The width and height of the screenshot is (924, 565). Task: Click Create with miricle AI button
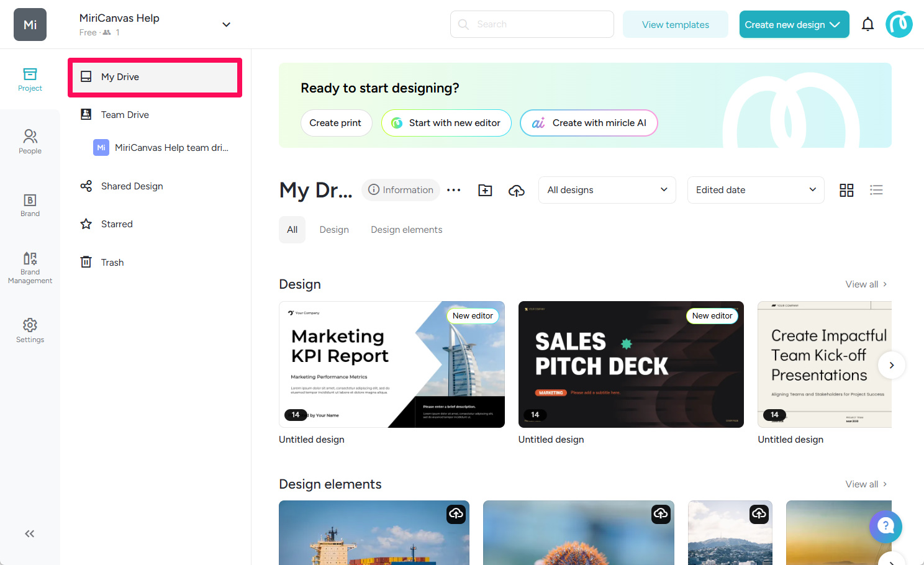(x=589, y=123)
